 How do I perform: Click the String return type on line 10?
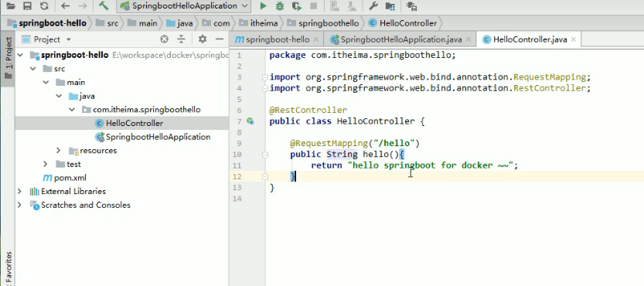(x=342, y=155)
